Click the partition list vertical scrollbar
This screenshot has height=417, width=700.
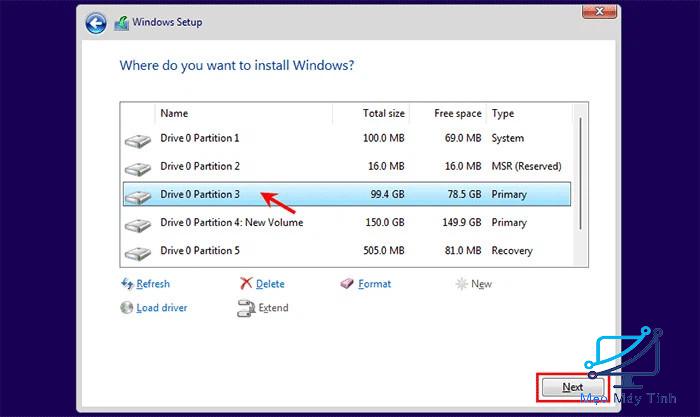tap(580, 174)
